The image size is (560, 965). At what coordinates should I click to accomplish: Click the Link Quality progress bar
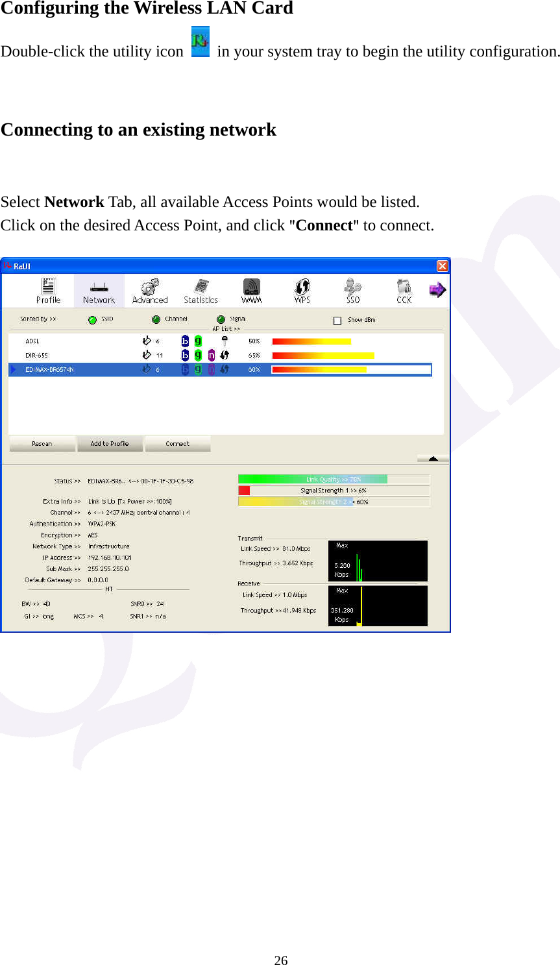pyautogui.click(x=334, y=479)
